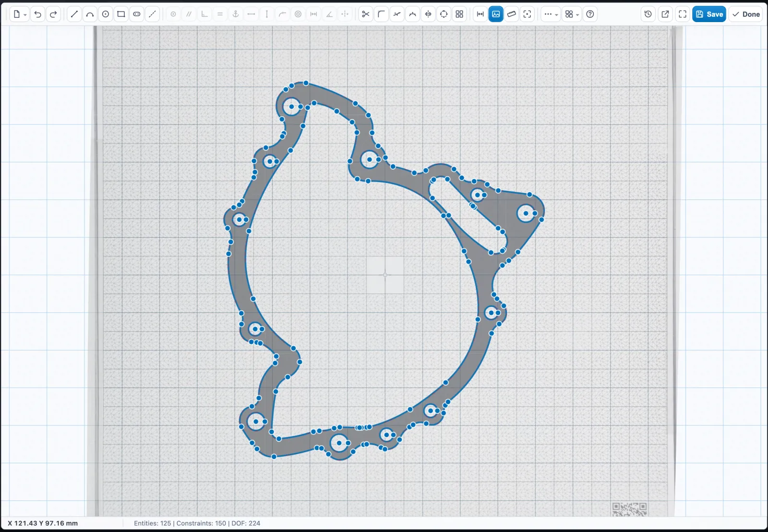Apply the symmetry constraint
This screenshot has height=532, width=768.
345,14
